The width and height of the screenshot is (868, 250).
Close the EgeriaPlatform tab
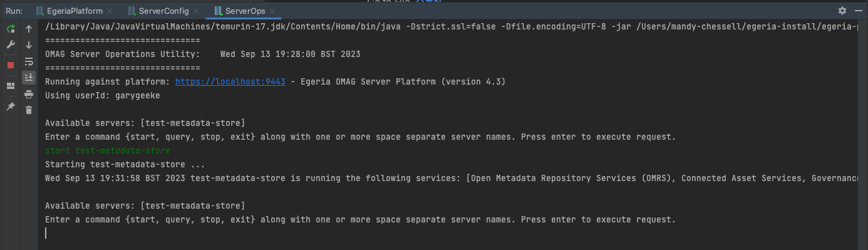pos(110,12)
